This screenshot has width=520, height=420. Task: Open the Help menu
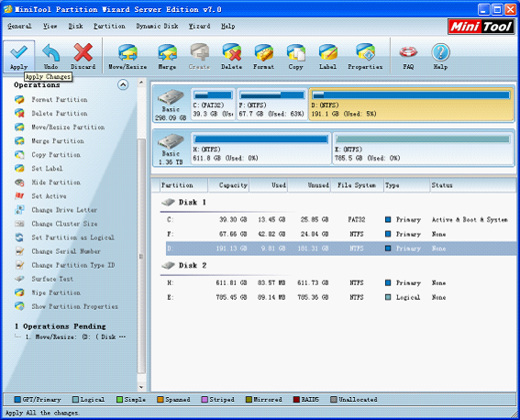(228, 26)
